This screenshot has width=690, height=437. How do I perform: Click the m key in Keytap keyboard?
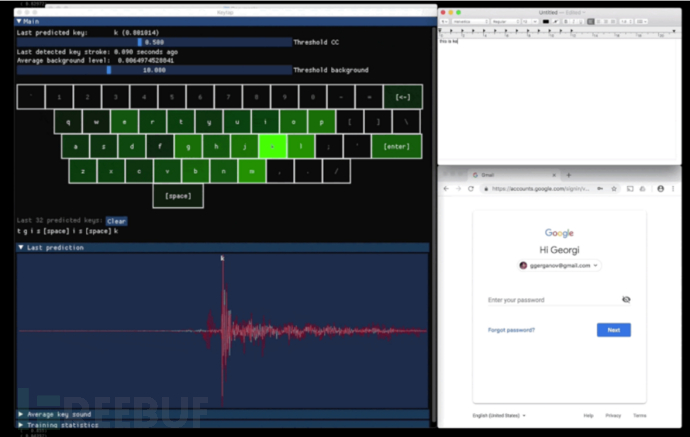pyautogui.click(x=251, y=171)
